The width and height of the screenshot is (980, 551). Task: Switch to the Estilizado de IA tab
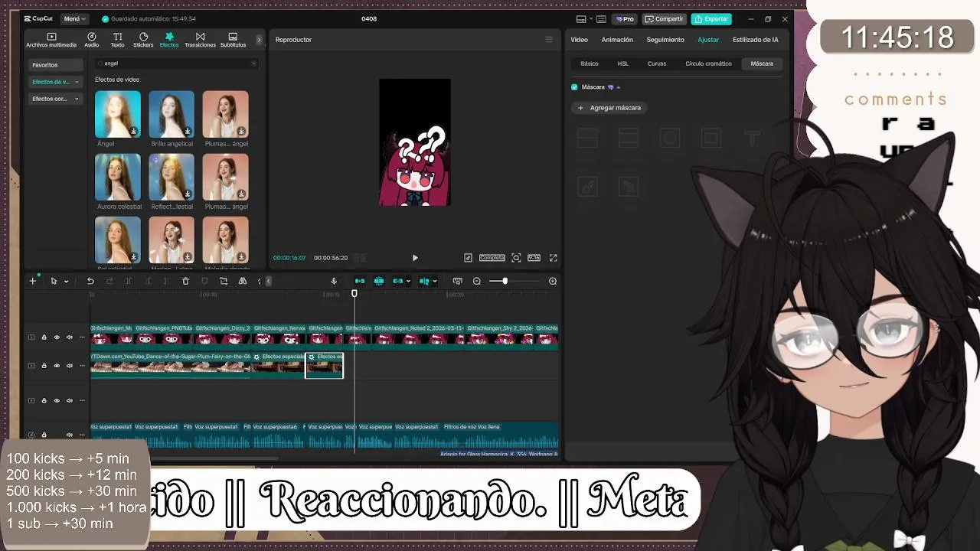pyautogui.click(x=756, y=40)
